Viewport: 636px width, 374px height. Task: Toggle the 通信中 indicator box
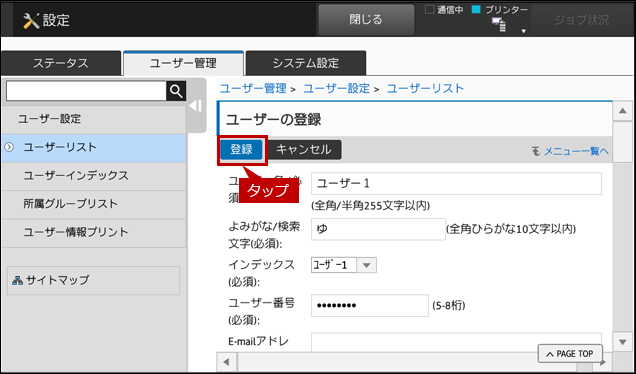click(x=429, y=9)
